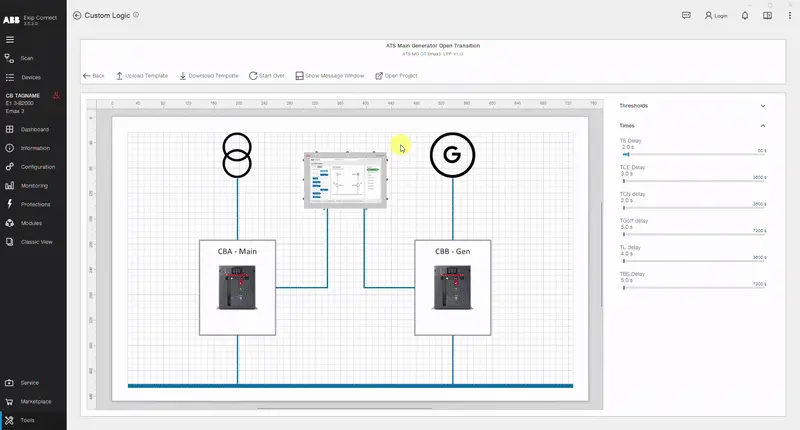Open the feedback chat icon
Image resolution: width=800 pixels, height=430 pixels.
686,16
